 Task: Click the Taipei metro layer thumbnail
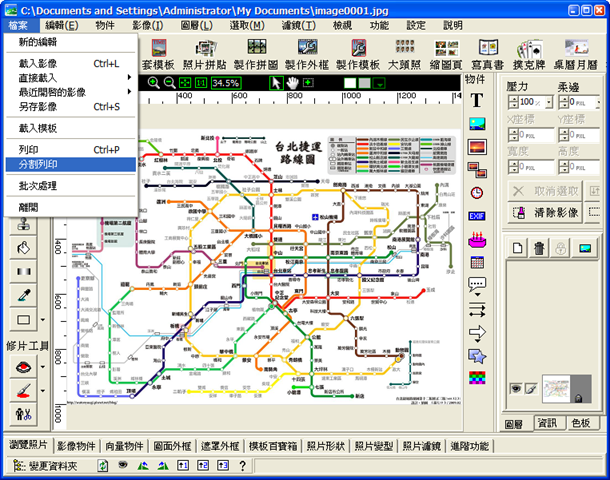556,389
